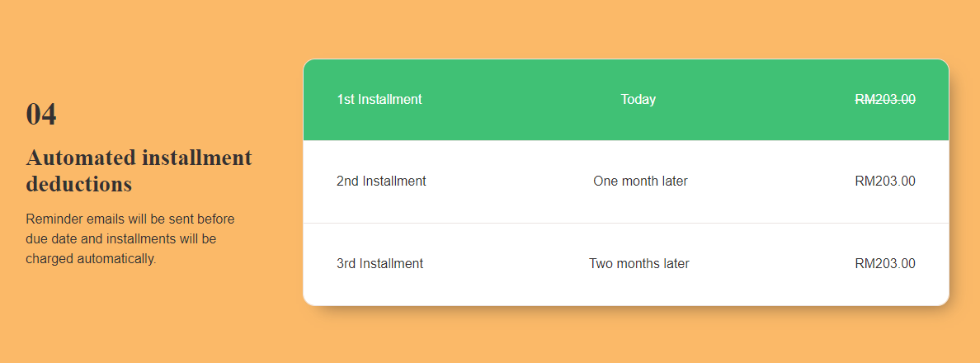
Task: Click the "Automated installment deductions" heading
Action: (139, 171)
